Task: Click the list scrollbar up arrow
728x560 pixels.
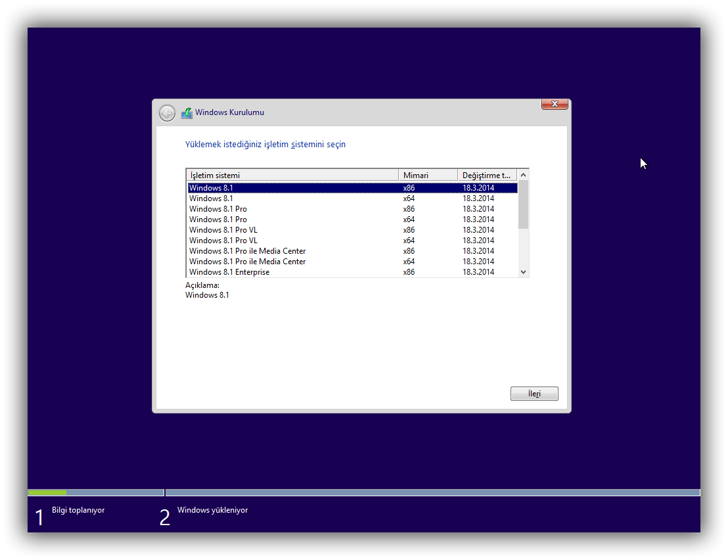Action: click(523, 175)
